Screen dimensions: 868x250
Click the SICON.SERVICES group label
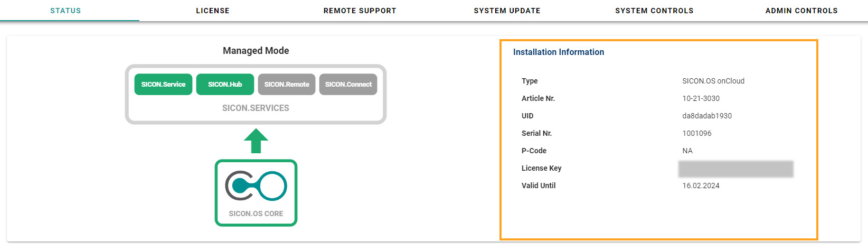pos(256,108)
